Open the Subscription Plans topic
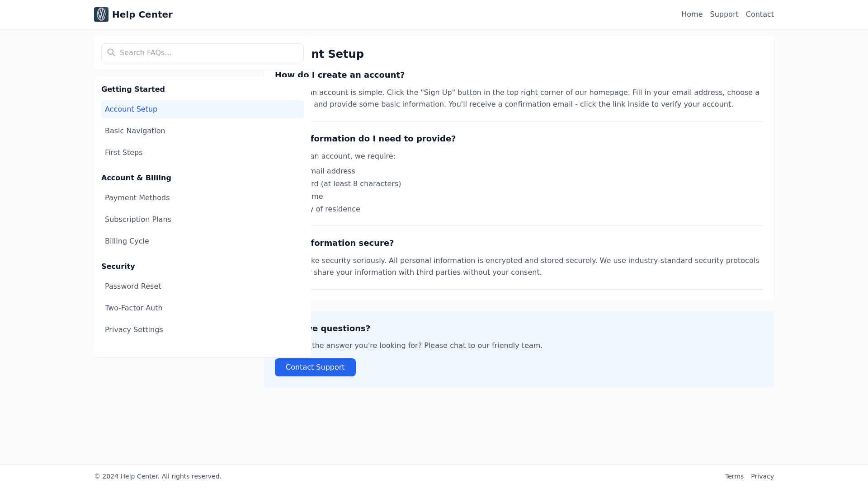The height and width of the screenshot is (488, 868). point(138,219)
